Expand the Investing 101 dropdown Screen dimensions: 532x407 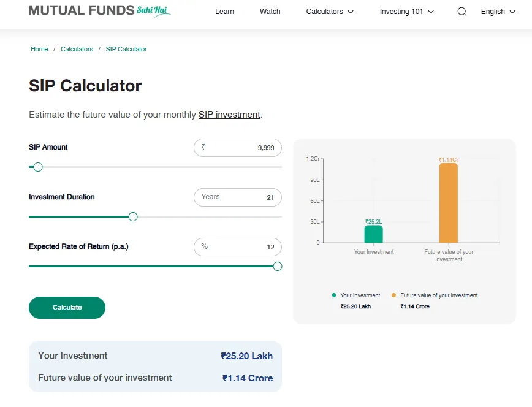click(x=407, y=12)
